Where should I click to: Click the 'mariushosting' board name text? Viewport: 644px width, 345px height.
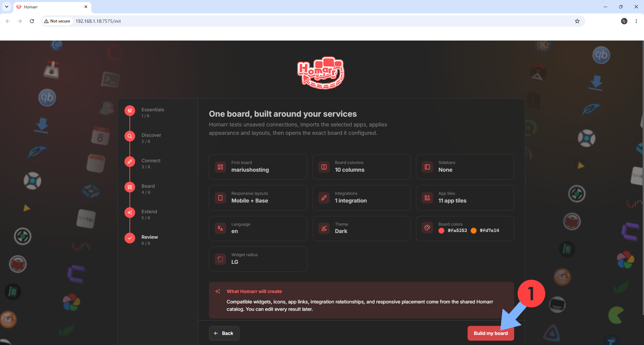[x=250, y=170]
